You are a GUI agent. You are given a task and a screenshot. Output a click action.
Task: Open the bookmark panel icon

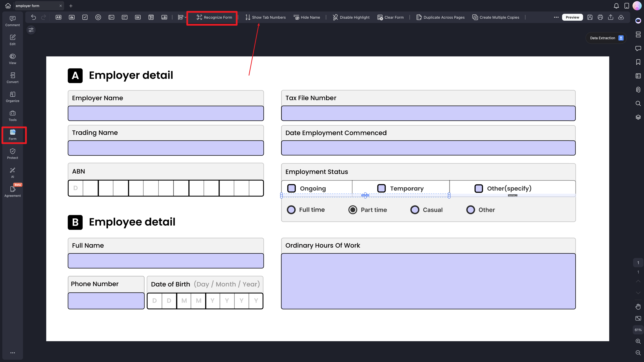pyautogui.click(x=638, y=62)
